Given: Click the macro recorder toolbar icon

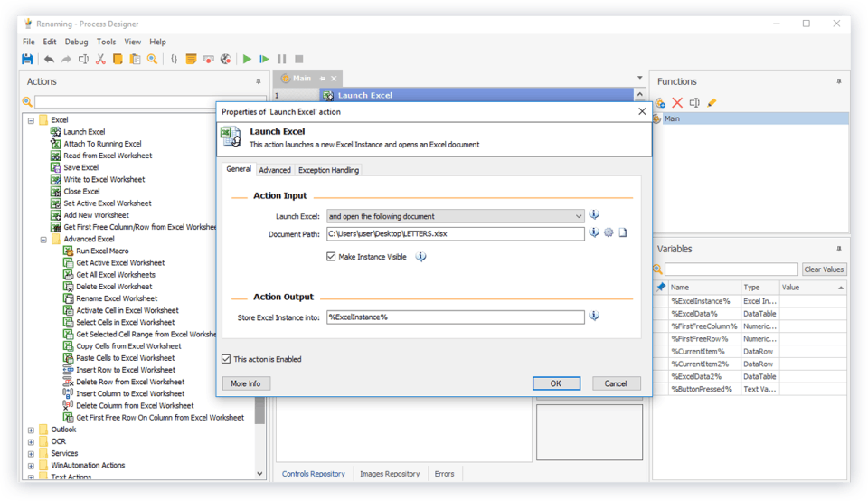Looking at the screenshot, I should [x=208, y=59].
